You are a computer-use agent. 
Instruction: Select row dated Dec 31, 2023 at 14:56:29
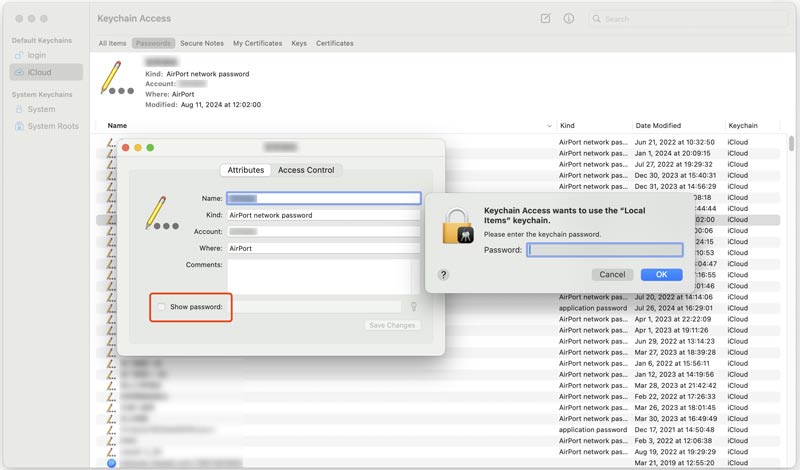click(438, 187)
